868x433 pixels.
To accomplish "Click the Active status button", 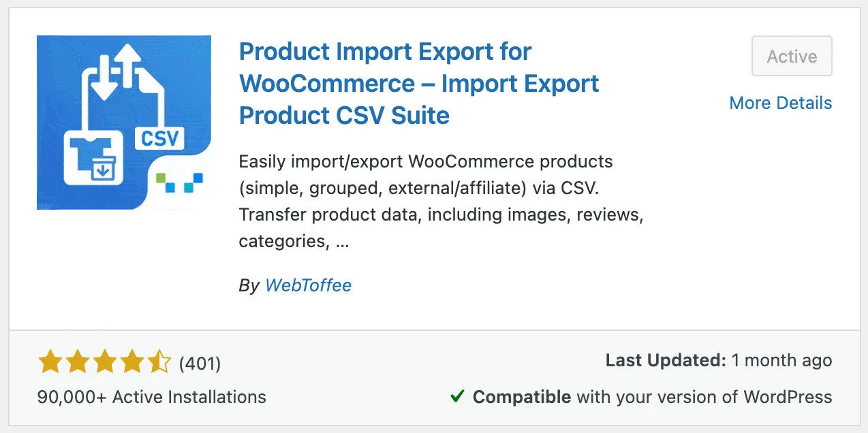I will (791, 57).
